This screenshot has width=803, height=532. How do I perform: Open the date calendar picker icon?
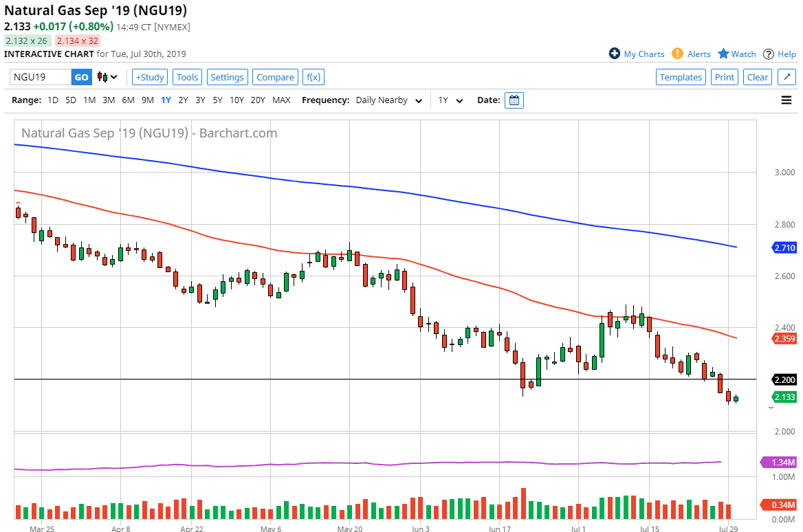[x=514, y=100]
